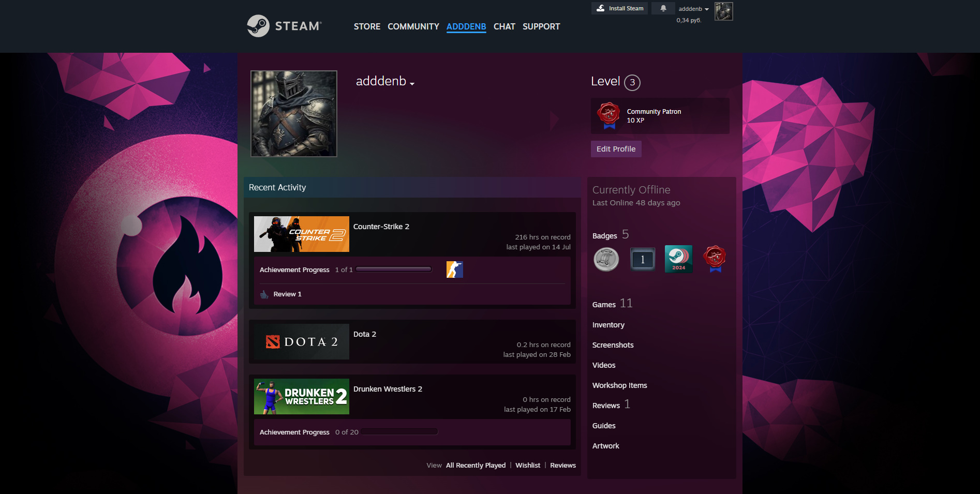
Task: Open the Games link in sidebar
Action: [x=604, y=305]
